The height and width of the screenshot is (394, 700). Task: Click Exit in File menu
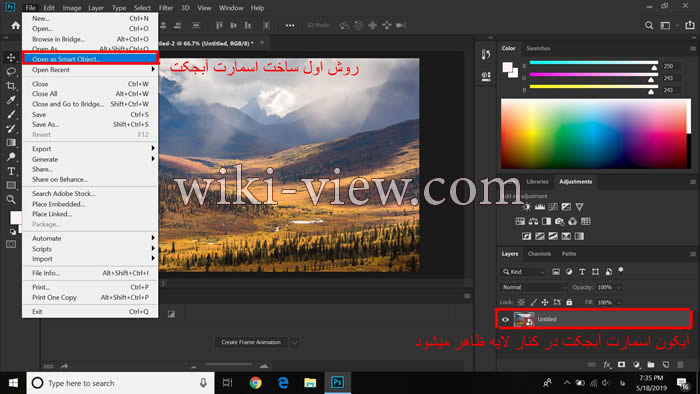coord(90,311)
